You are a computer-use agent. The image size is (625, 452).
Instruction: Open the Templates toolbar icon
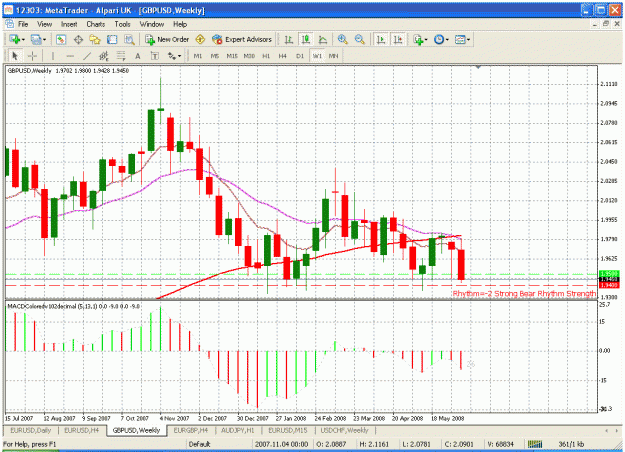[x=460, y=39]
